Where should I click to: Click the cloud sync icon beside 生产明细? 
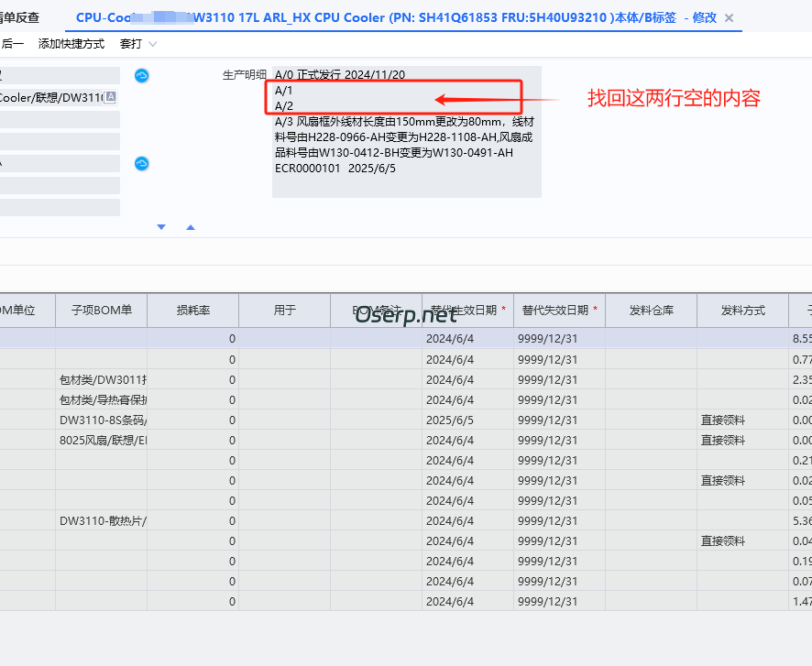141,76
